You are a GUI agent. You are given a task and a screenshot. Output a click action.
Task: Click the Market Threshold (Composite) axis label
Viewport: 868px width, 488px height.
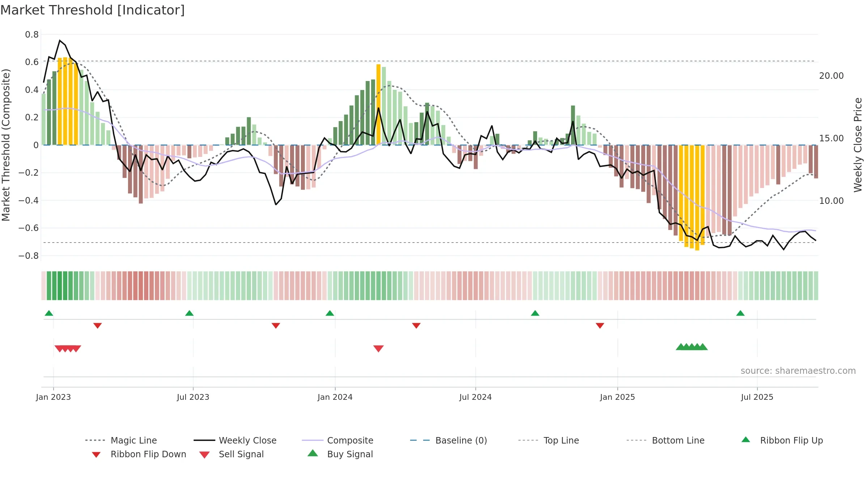6,145
